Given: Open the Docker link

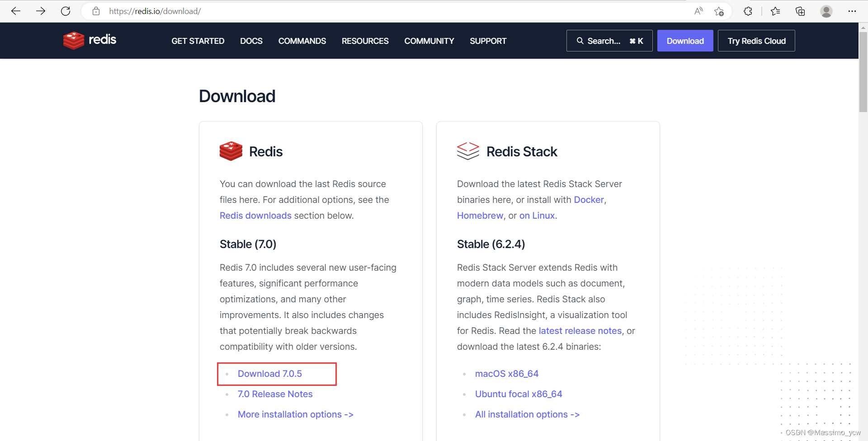Looking at the screenshot, I should [x=589, y=200].
